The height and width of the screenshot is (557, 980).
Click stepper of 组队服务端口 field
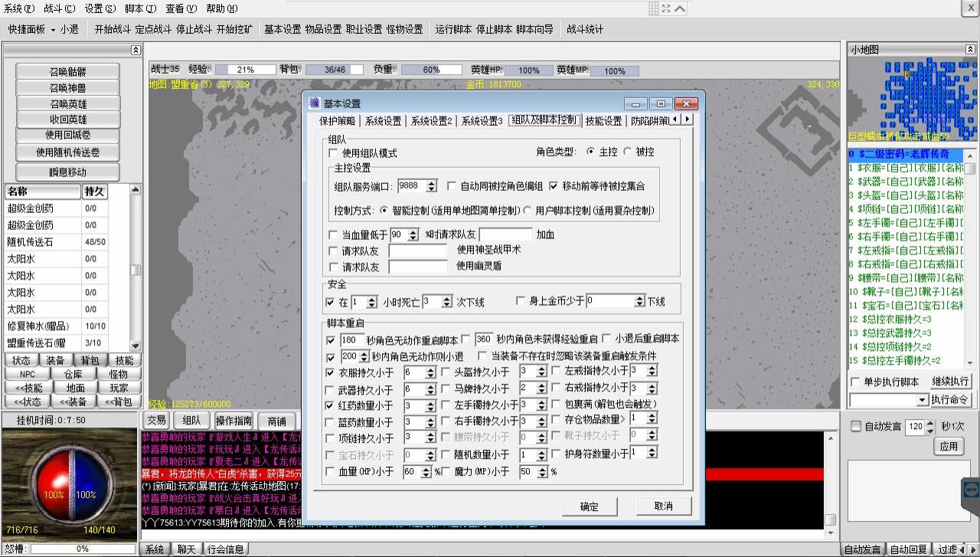[431, 186]
